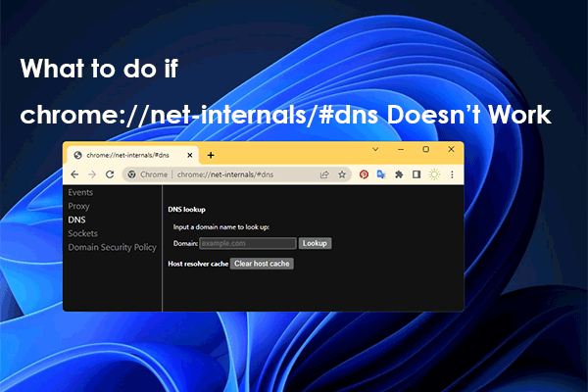Click 'Input a domain name to look up:' text
Screen dimensions: 588x392
pos(221,227)
